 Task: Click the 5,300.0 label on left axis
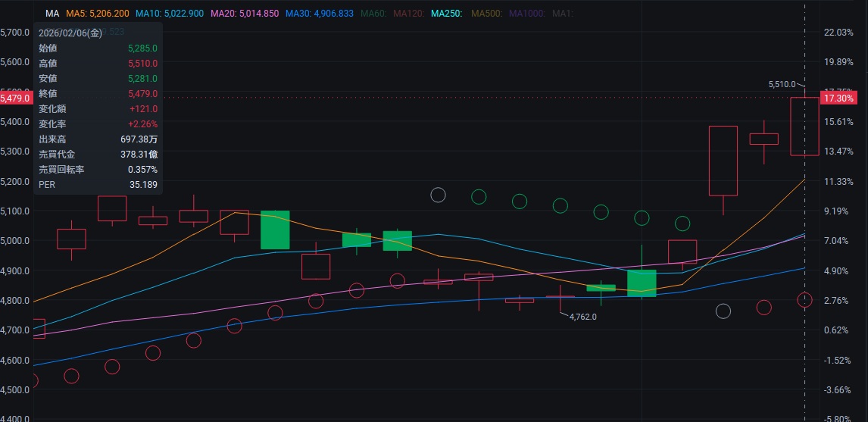pyautogui.click(x=15, y=152)
